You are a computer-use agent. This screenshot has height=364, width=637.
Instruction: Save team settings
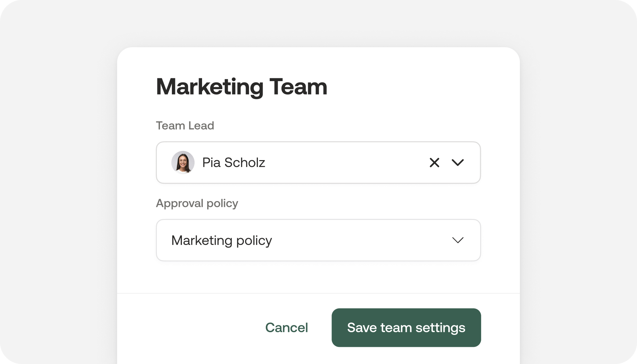point(406,327)
